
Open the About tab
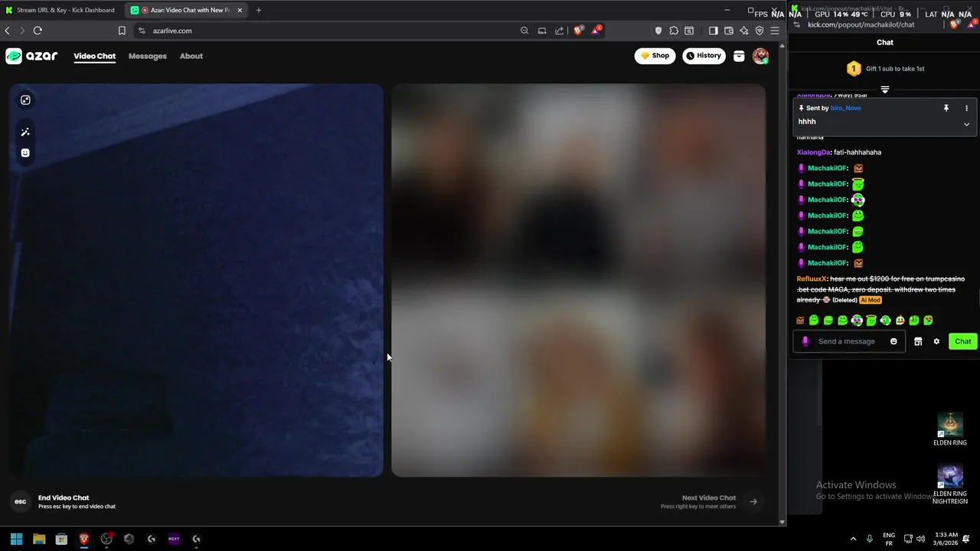(x=191, y=56)
